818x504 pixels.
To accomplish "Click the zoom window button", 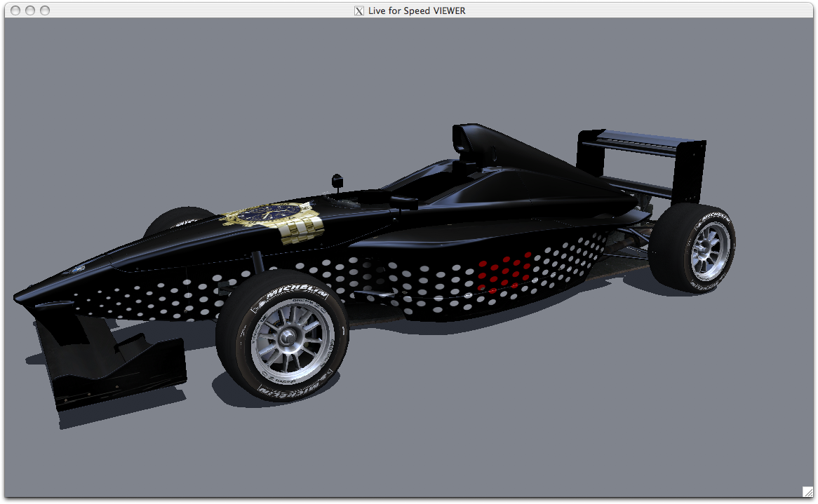I will (x=45, y=11).
